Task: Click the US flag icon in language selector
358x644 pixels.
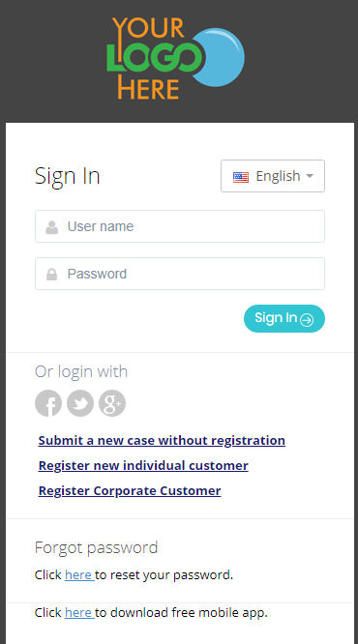Action: pyautogui.click(x=241, y=177)
